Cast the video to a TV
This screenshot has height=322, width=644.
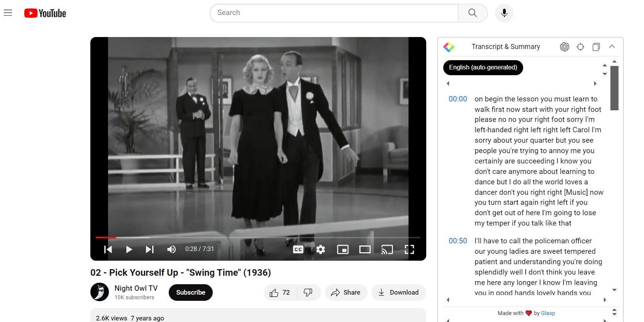(387, 250)
